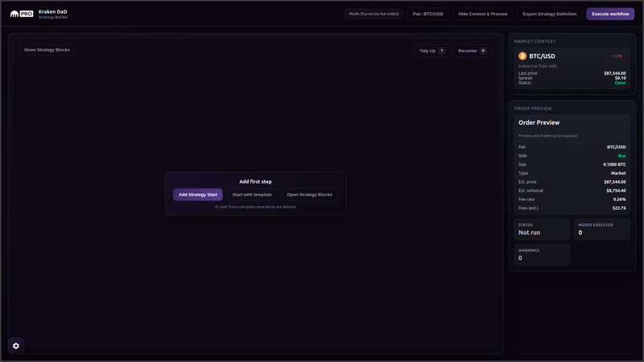Click the Not run status card
Screen dimensions: 644x362
pos(542,229)
